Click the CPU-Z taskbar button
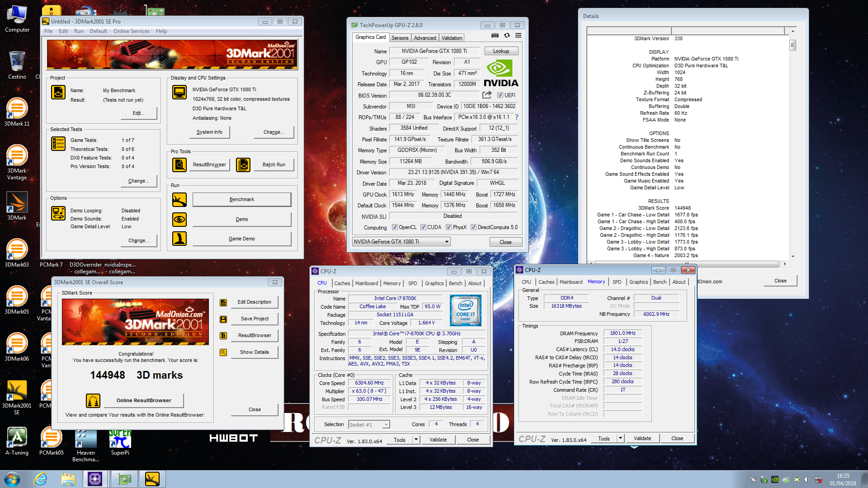Screen dimensions: 868x488 point(95,479)
